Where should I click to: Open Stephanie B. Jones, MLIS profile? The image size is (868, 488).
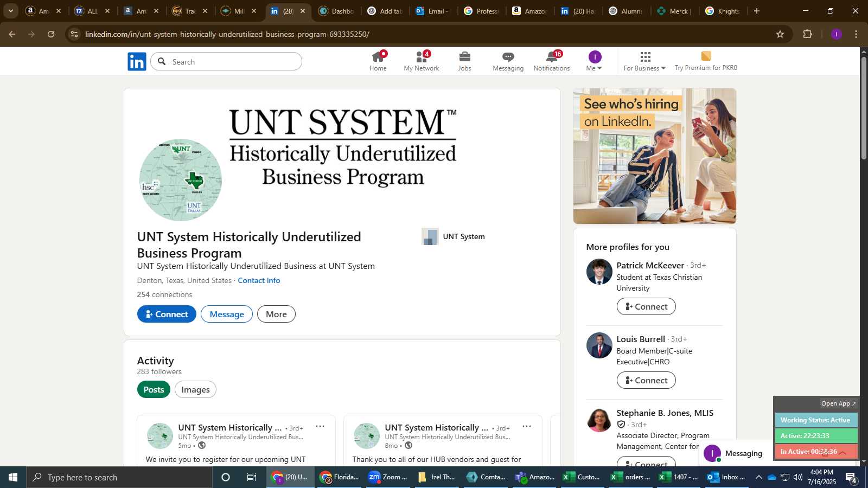[x=665, y=413]
